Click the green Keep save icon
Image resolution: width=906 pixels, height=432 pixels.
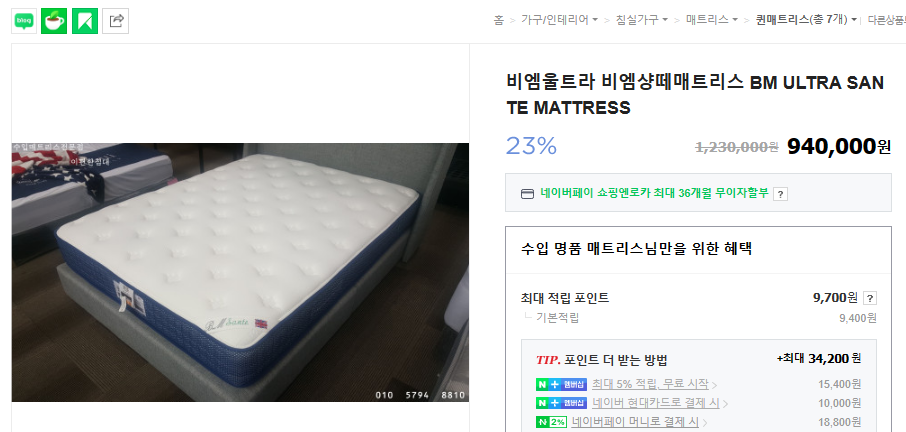(x=85, y=21)
